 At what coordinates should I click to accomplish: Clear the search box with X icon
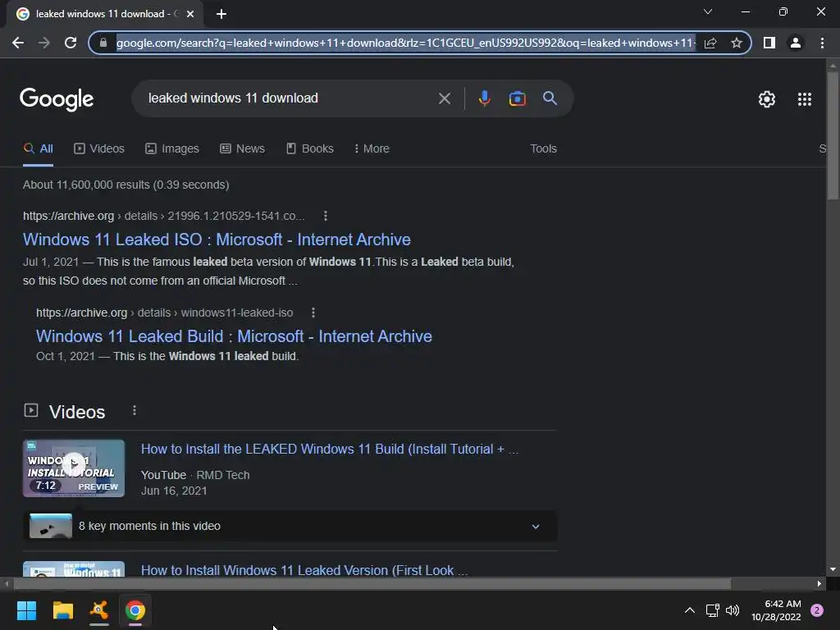click(444, 98)
